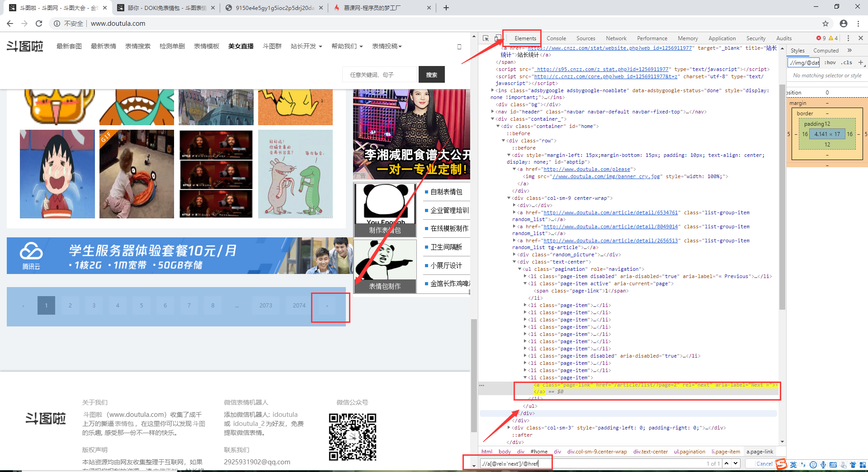Go back with browser back arrow
This screenshot has width=868, height=472.
click(10, 24)
